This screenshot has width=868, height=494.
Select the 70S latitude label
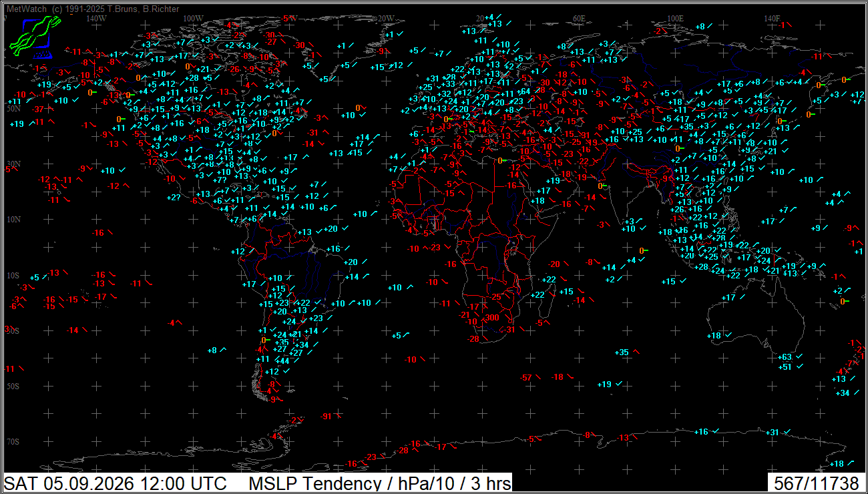pyautogui.click(x=13, y=442)
